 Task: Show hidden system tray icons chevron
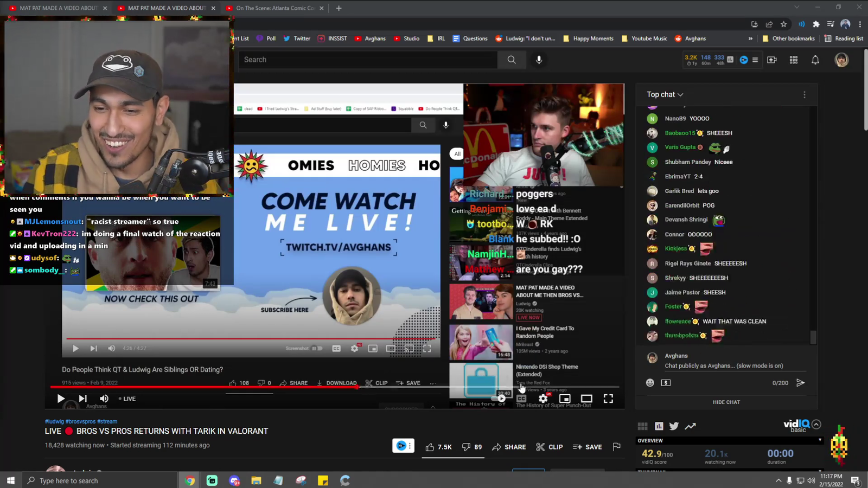pos(778,480)
